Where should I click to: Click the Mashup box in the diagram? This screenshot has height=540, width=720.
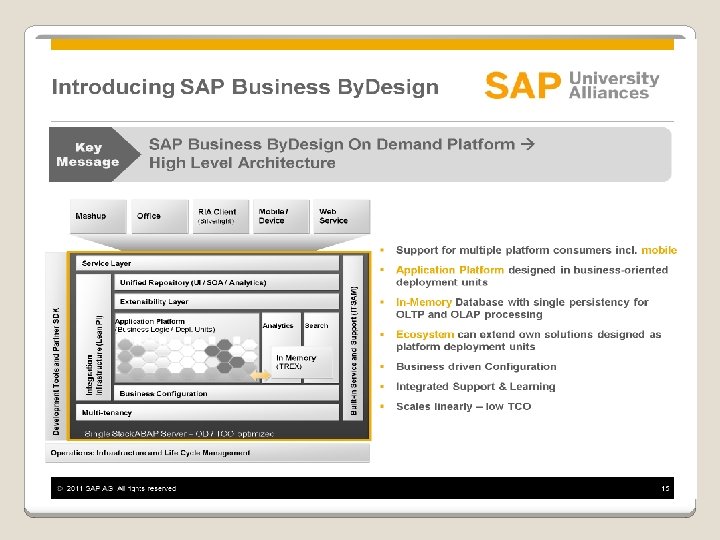pos(98,216)
